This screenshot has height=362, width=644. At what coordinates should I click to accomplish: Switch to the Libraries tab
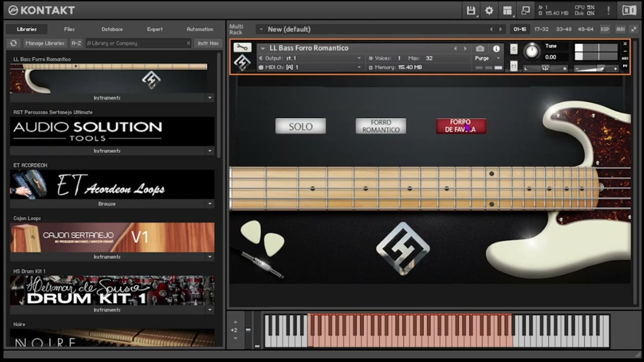27,29
